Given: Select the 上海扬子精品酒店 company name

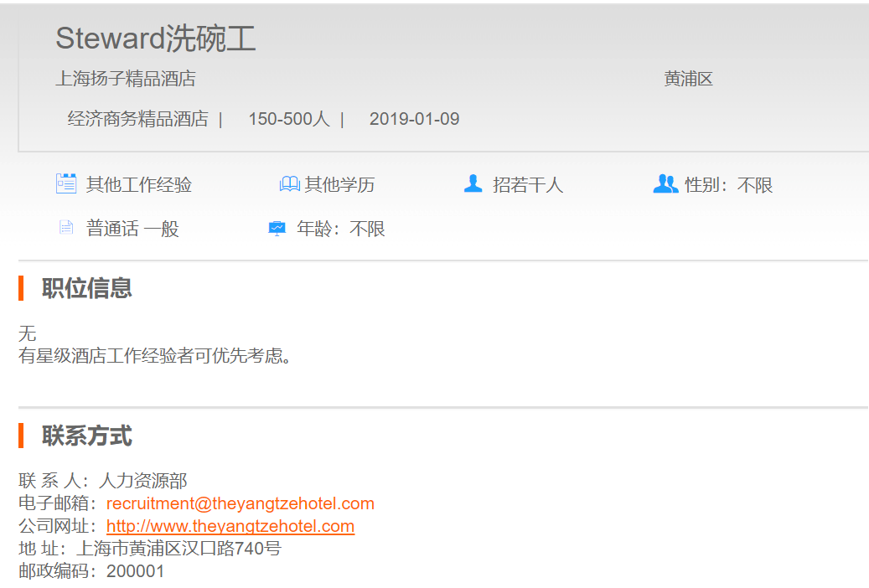Looking at the screenshot, I should click(x=126, y=79).
